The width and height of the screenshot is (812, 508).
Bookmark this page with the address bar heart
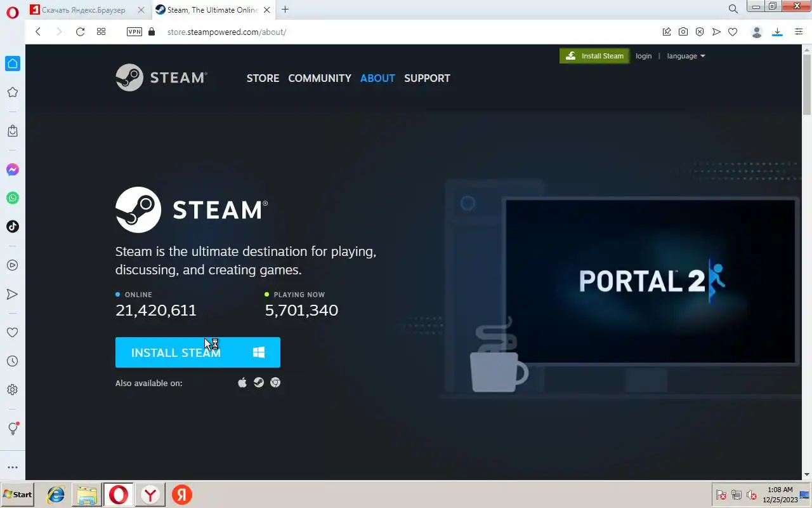[x=733, y=32]
